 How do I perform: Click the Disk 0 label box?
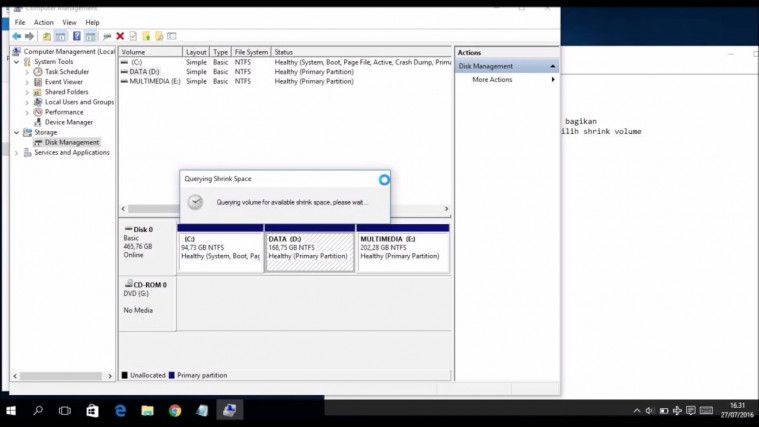pos(148,248)
